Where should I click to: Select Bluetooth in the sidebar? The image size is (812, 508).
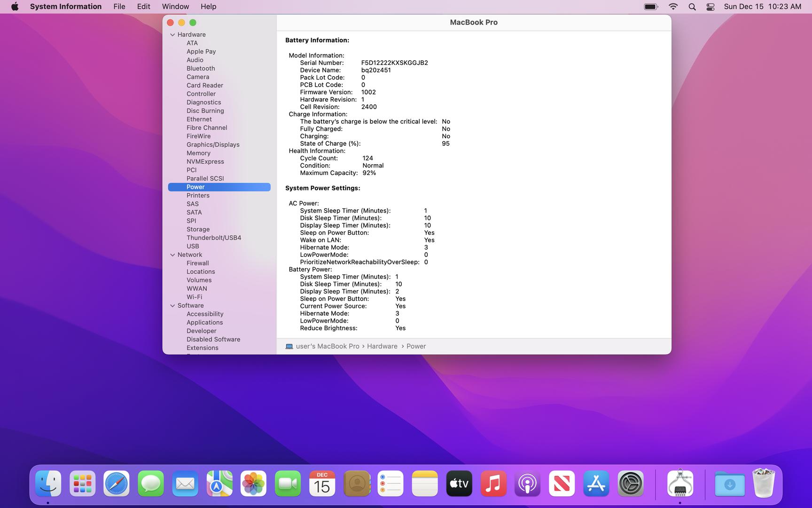pos(201,69)
